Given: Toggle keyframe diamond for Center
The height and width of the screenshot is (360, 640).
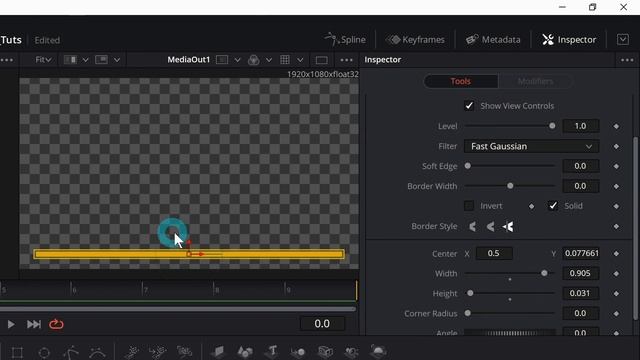Looking at the screenshot, I should (616, 254).
